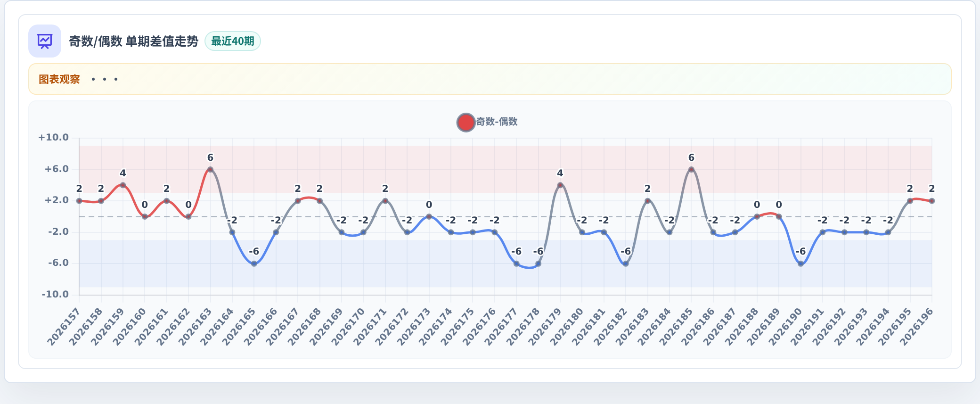Click the red legend circle marker
The height and width of the screenshot is (404, 980).
click(x=465, y=123)
